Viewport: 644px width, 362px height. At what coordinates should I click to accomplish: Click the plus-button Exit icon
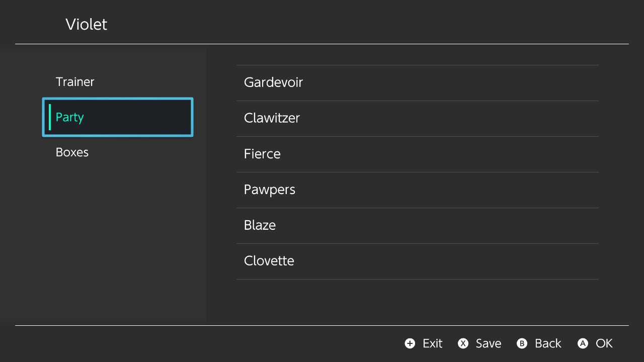point(410,343)
